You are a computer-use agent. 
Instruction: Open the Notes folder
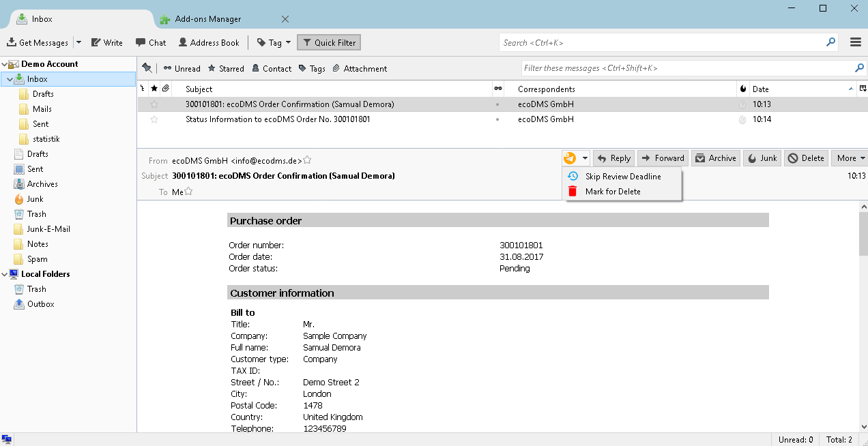[x=38, y=244]
